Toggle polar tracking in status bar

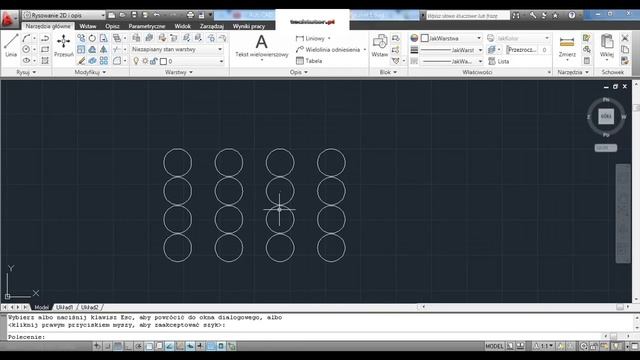[139, 346]
